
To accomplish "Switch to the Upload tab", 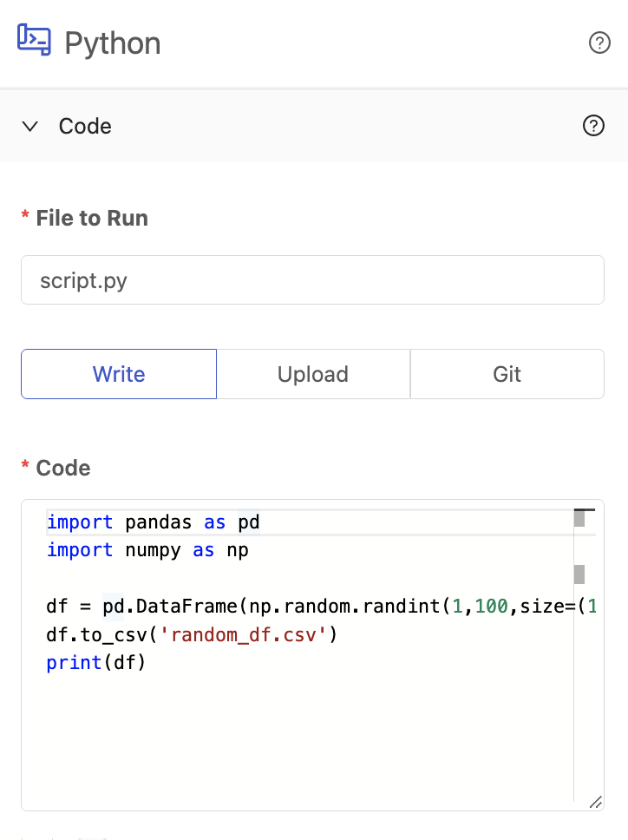I will pos(313,374).
